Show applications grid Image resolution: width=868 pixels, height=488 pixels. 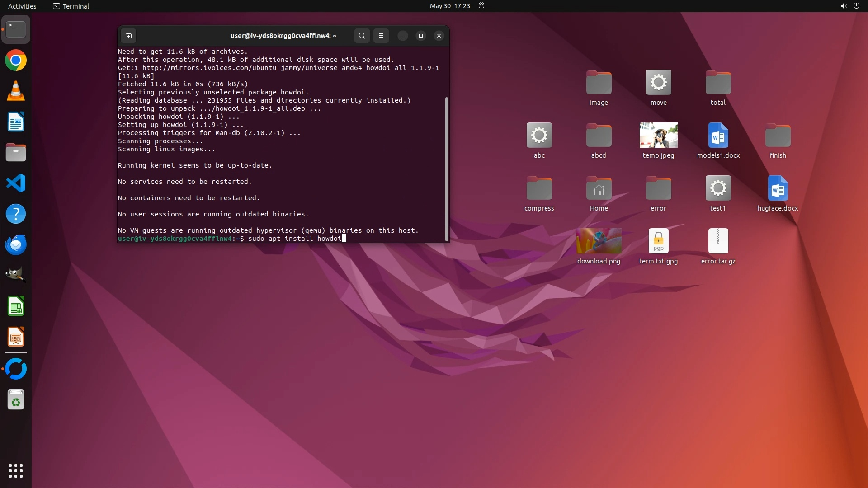point(16,471)
